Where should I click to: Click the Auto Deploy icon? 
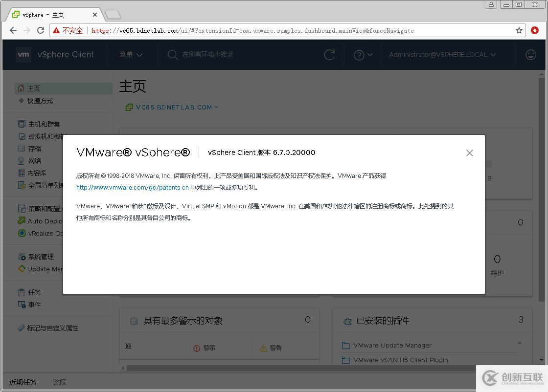tap(22, 220)
